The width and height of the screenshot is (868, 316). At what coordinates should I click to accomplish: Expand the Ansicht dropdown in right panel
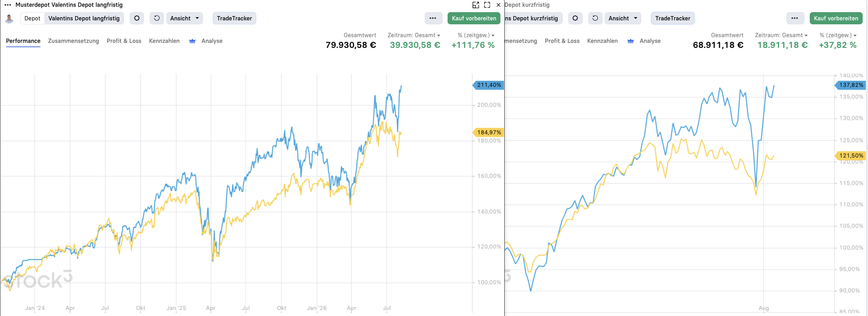coord(623,18)
